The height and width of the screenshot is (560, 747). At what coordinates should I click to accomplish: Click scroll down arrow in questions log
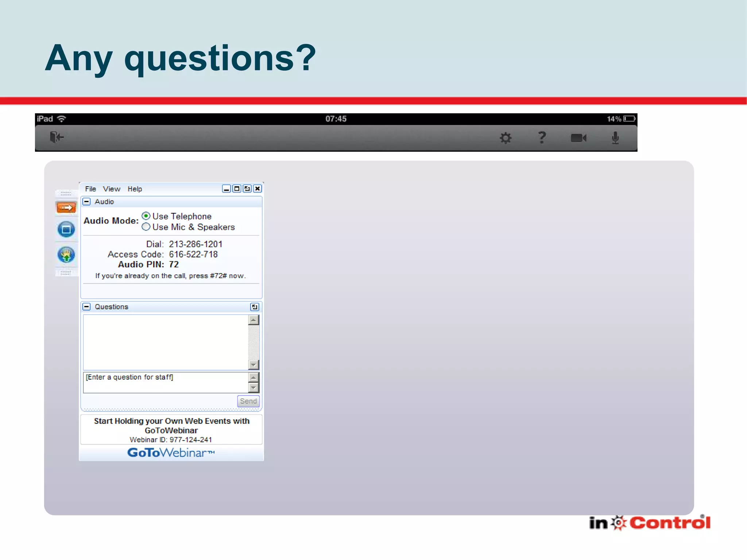point(253,365)
